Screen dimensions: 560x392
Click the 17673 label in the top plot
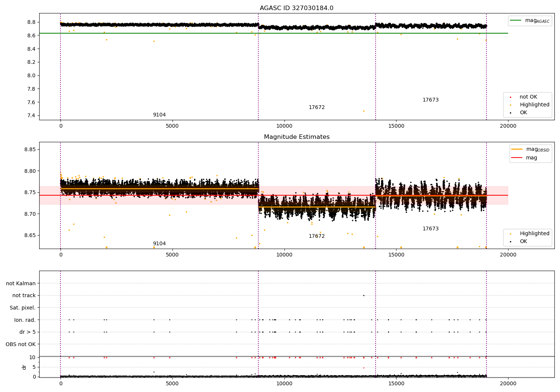[x=430, y=100]
